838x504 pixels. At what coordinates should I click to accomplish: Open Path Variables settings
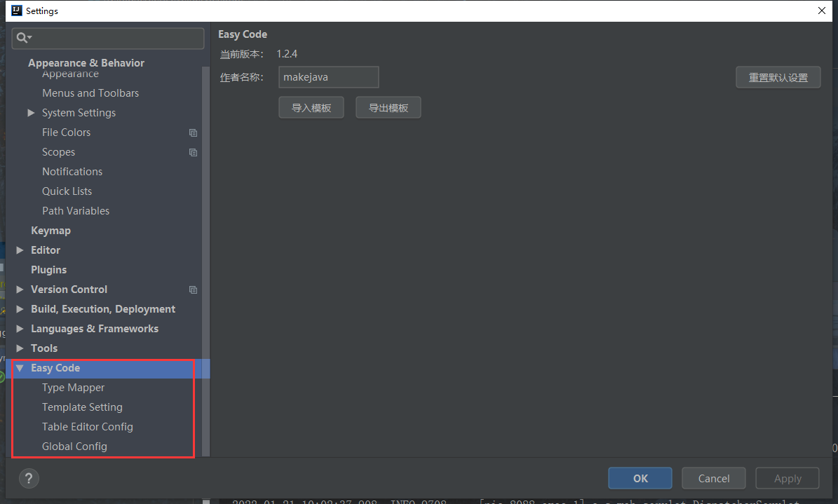(x=76, y=210)
